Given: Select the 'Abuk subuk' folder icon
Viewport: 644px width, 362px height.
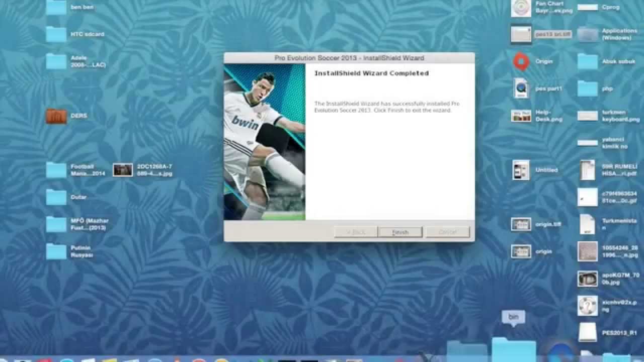Looking at the screenshot, I should 588,61.
